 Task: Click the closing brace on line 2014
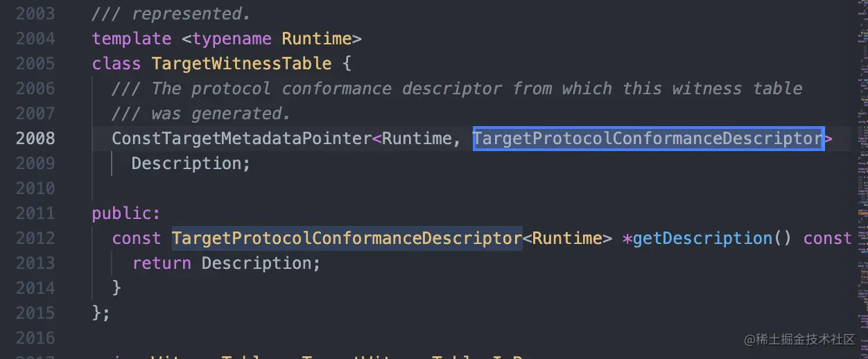point(116,288)
